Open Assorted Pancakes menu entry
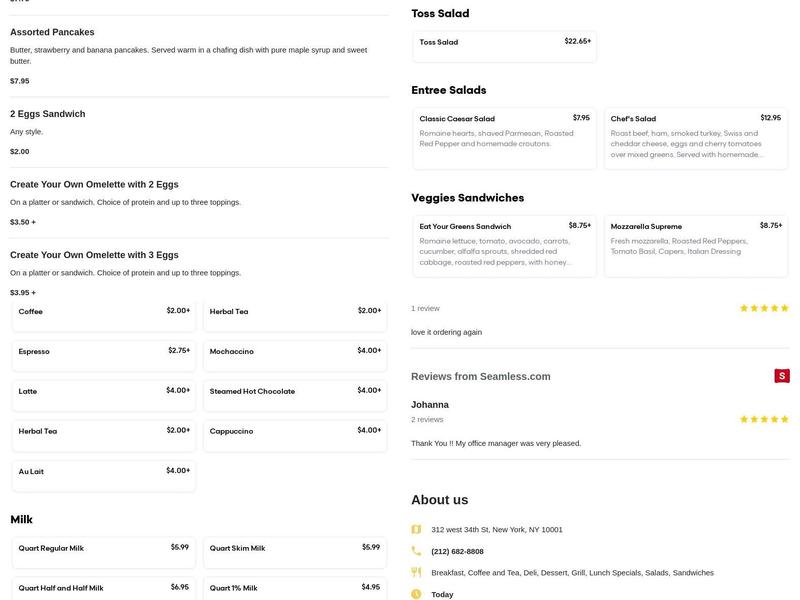The height and width of the screenshot is (600, 800). click(x=52, y=33)
